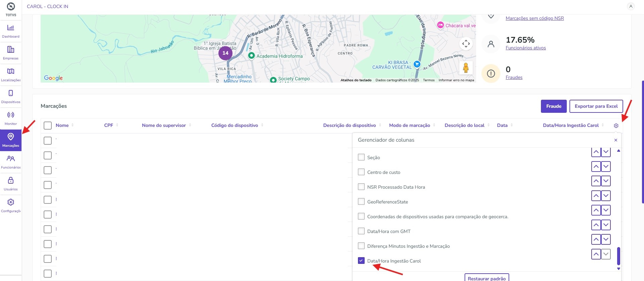Screen dimensions: 644x281
Task: Sort by Descrição do dispositivo column header
Action: [350, 125]
